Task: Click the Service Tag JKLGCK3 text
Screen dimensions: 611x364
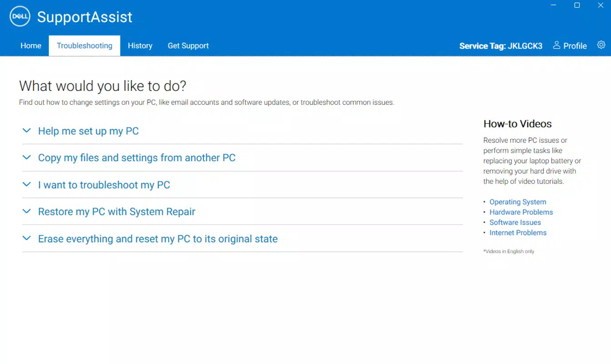Action: tap(501, 46)
